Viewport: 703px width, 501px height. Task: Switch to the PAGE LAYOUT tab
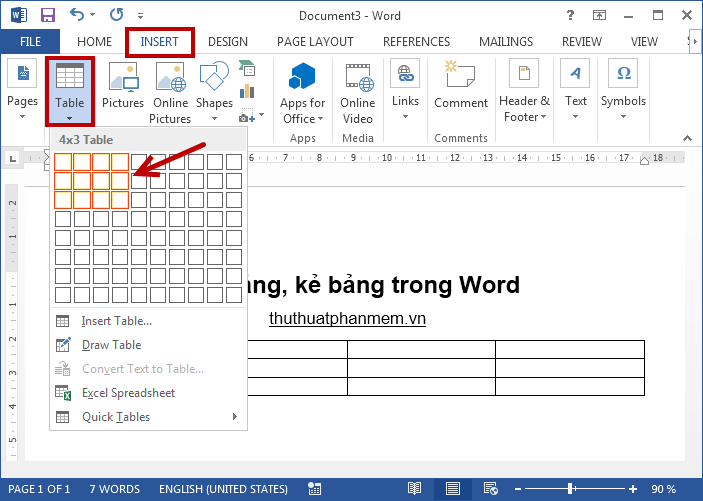(315, 42)
